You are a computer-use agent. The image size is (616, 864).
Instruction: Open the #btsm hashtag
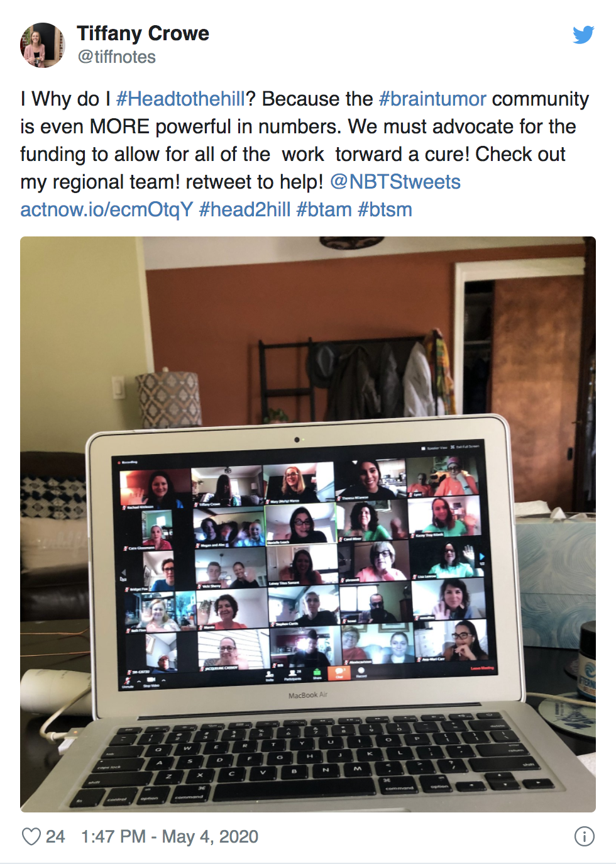[385, 209]
